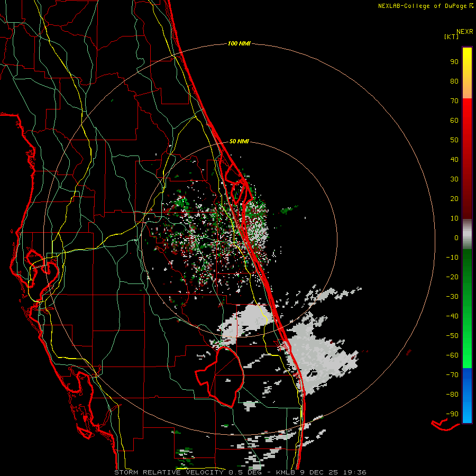The image size is (476, 476).
Task: Select the -90 value on the velocity scale
Action: tap(452, 414)
